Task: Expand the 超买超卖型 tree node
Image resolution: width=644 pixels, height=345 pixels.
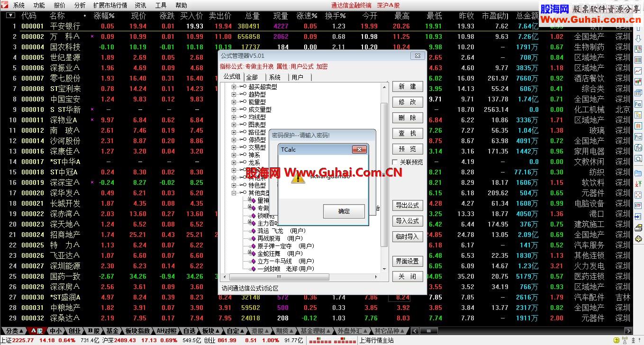Action: pyautogui.click(x=234, y=87)
